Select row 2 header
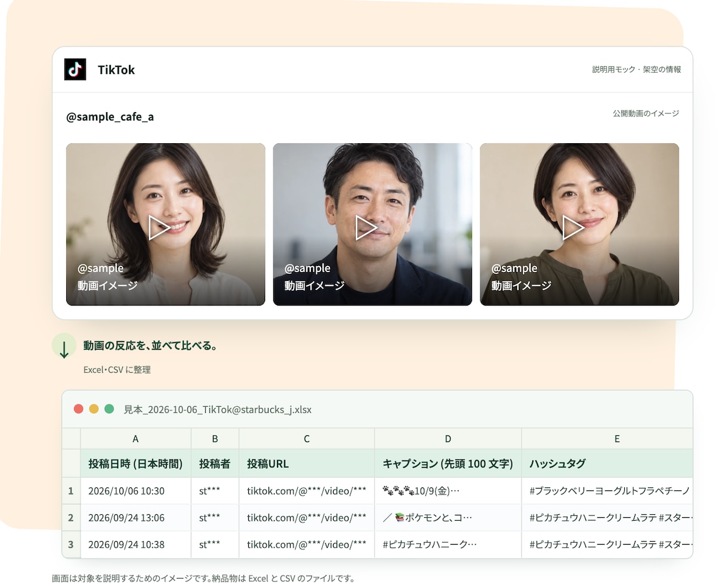This screenshot has height=584, width=728. pos(71,518)
